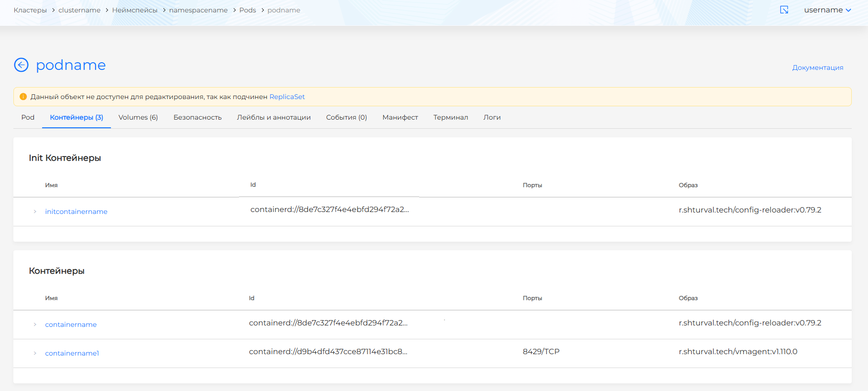The height and width of the screenshot is (391, 868).
Task: Switch to the Pod tab
Action: pos(28,117)
